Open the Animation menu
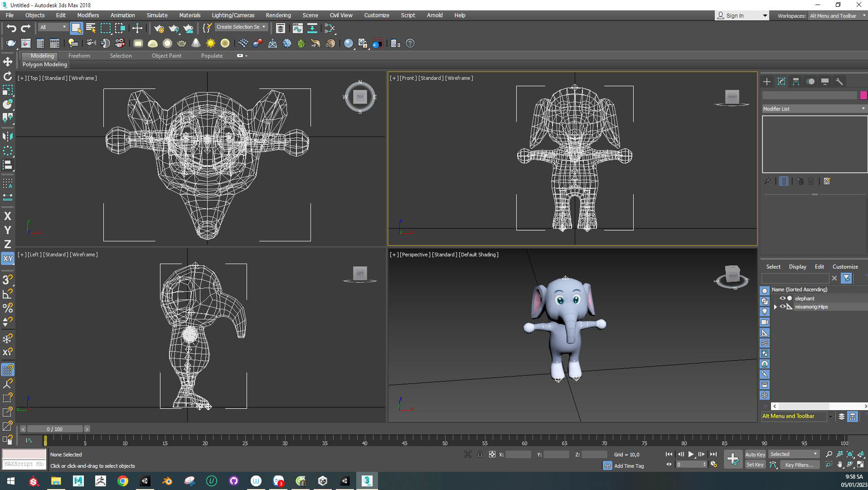Viewport: 868px width, 490px height. (122, 15)
